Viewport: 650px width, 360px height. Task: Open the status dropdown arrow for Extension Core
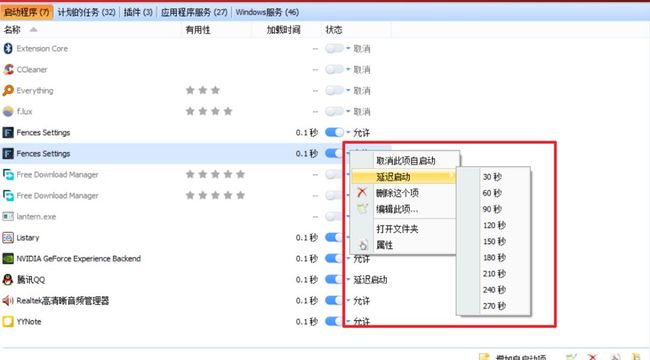(x=348, y=49)
